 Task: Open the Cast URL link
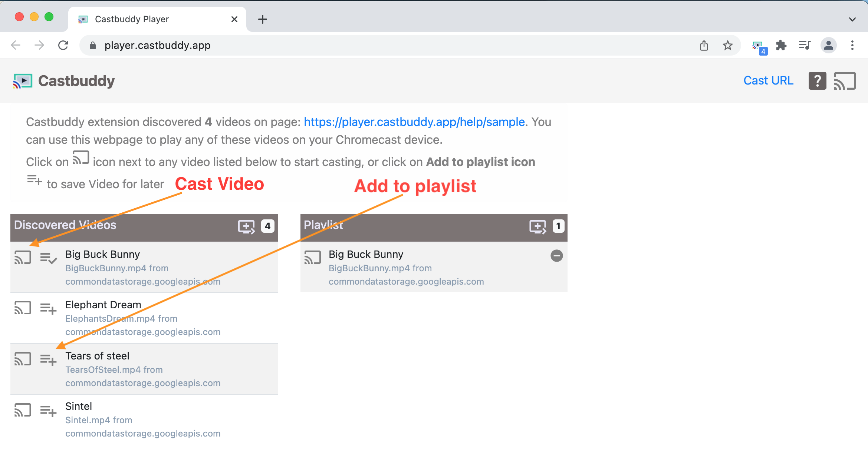coord(768,80)
